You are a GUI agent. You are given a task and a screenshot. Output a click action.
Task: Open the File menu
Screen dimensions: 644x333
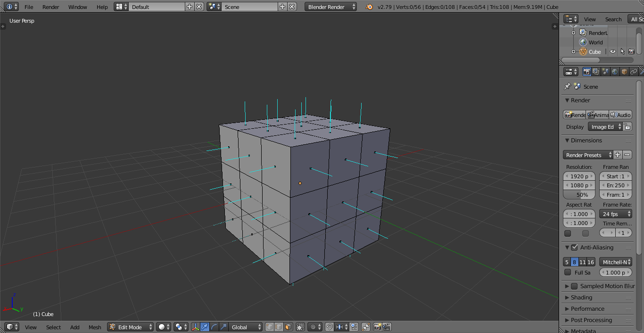point(29,7)
